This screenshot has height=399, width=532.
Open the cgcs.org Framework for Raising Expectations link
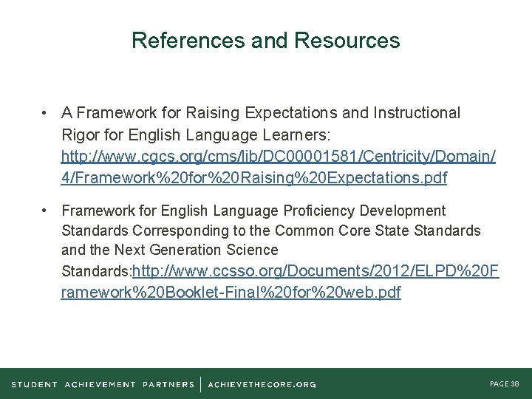coord(279,167)
